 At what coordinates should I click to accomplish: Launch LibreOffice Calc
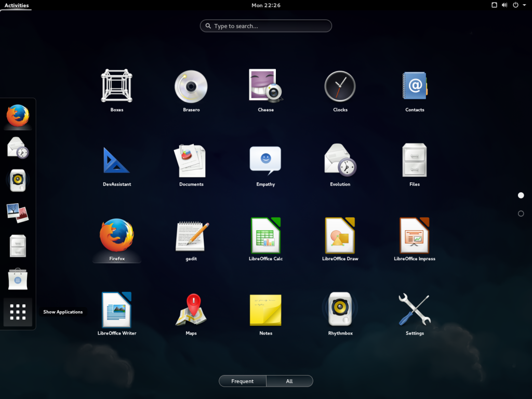tap(265, 235)
